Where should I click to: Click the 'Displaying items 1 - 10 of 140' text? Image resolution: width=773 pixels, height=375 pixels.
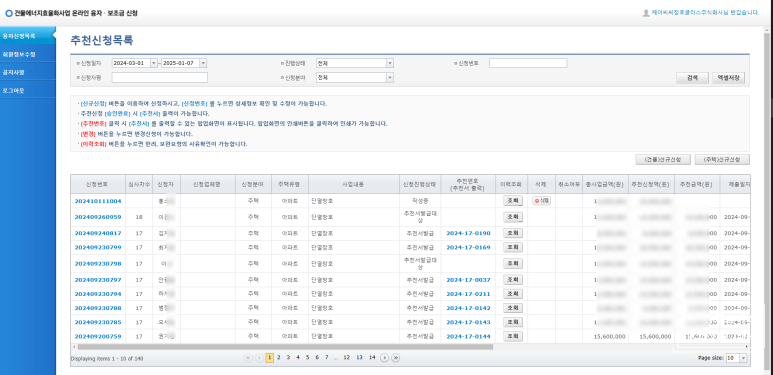[107, 359]
